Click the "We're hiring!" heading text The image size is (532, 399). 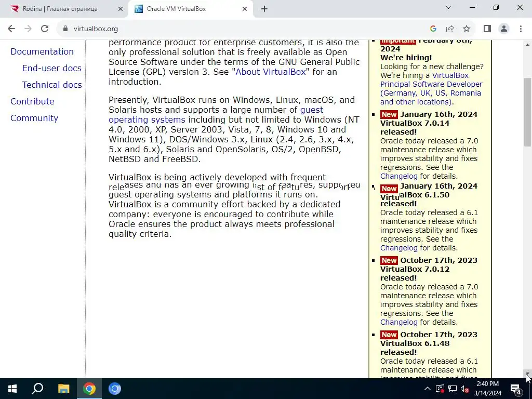[406, 58]
